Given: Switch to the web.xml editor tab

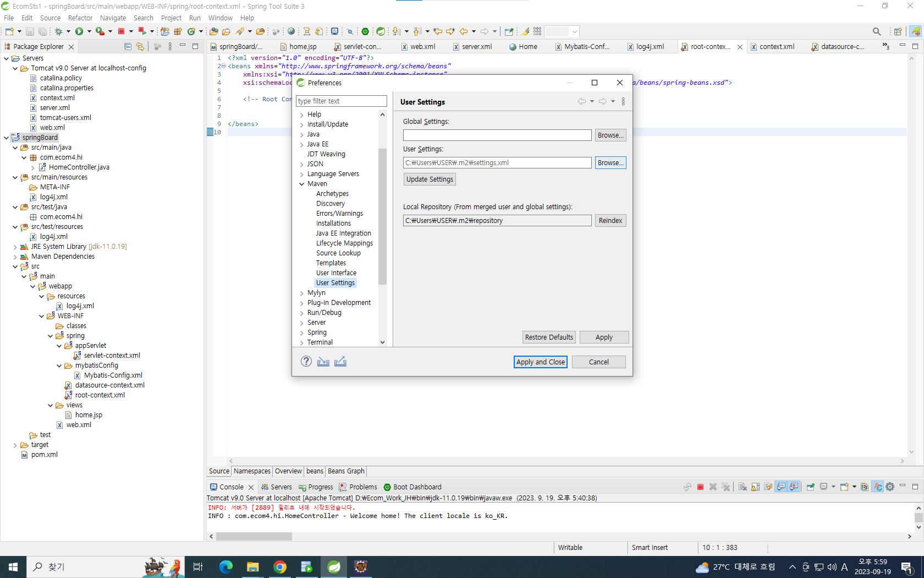Looking at the screenshot, I should [422, 47].
